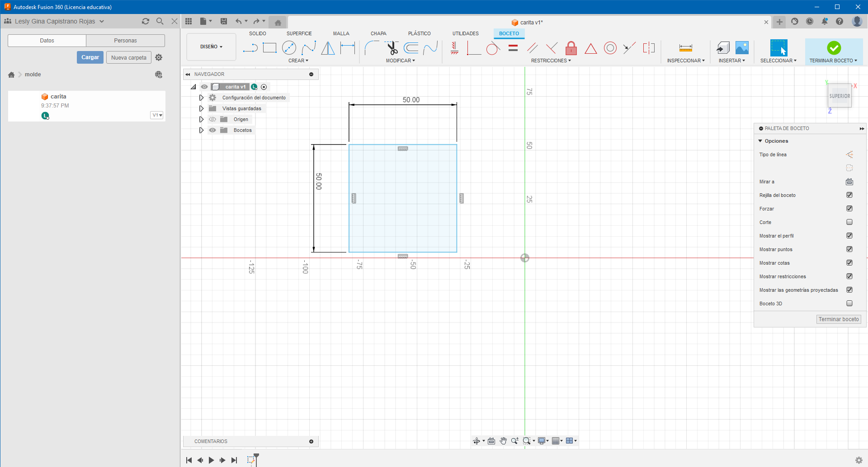
Task: Switch to the CHAPA tab
Action: click(378, 33)
